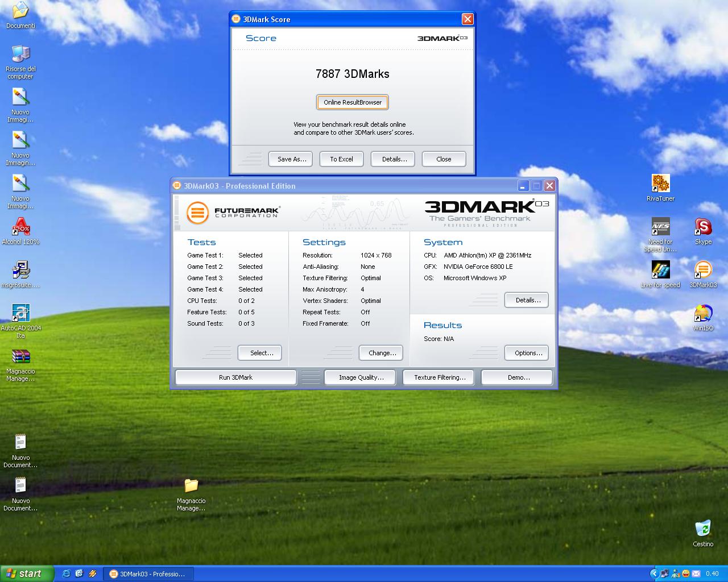Click the Demo... button
728x582 pixels.
click(518, 377)
